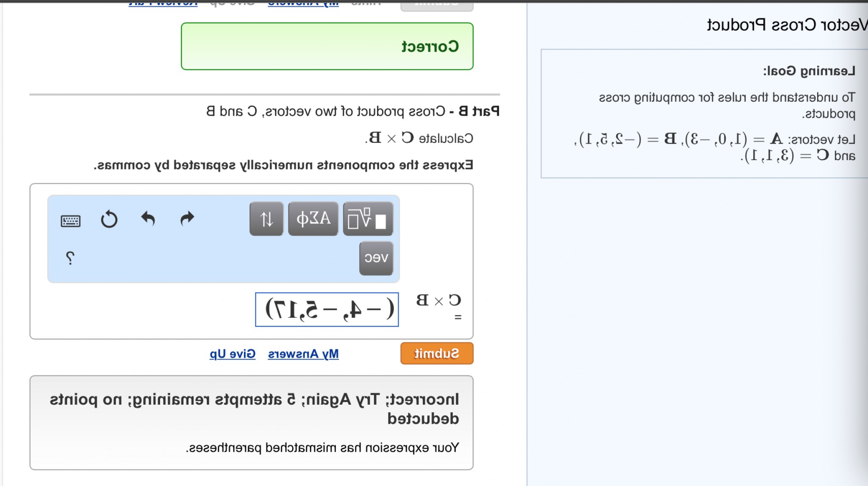Insert a vector arrow with the vec button
Viewport: 868px width, 486px height.
click(x=375, y=257)
